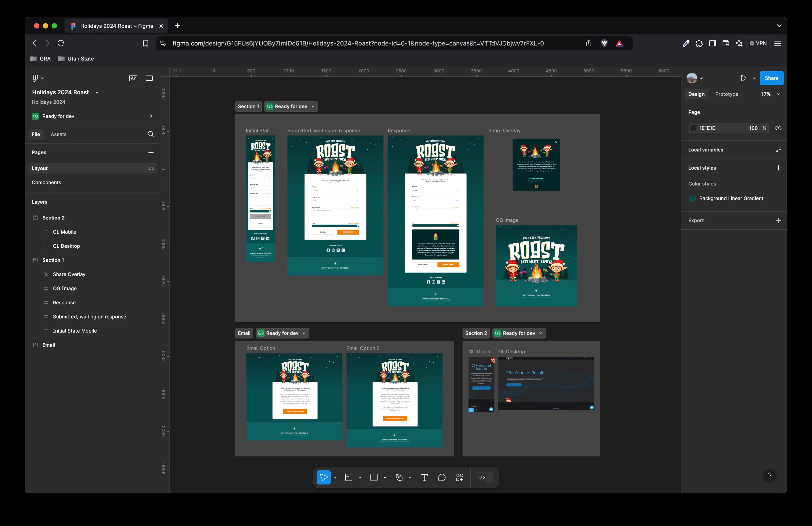Open Ready for dev list in sidebar
The height and width of the screenshot is (526, 812).
point(93,116)
